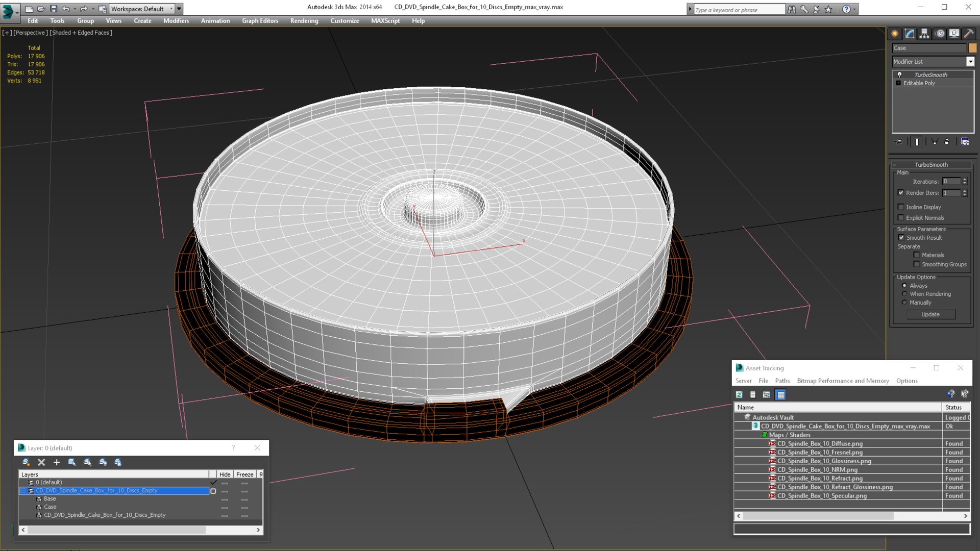Collapse the CD_DVD_Spindle_Cake_Box layer tree
Image resolution: width=980 pixels, height=551 pixels.
click(x=23, y=491)
